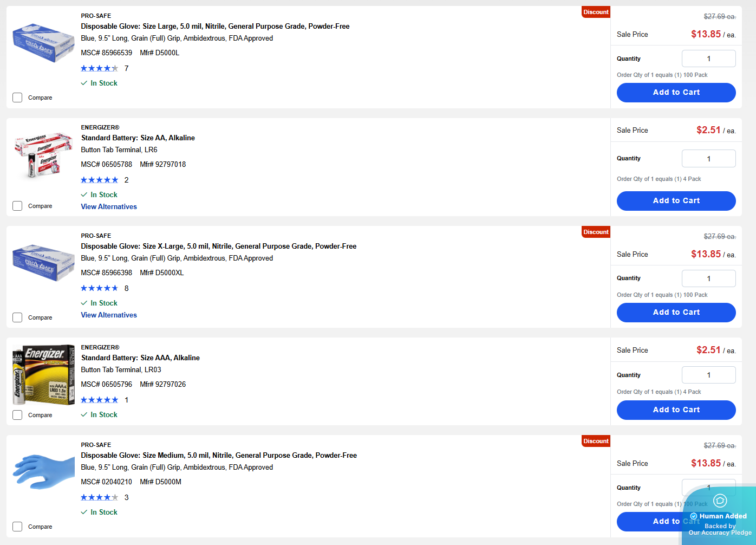Open Standard Battery Size AAA title link

click(x=140, y=358)
